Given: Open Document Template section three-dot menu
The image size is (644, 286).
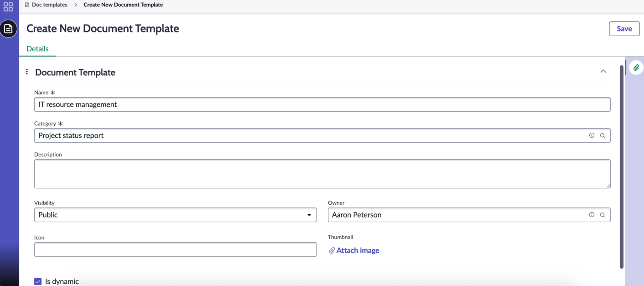Looking at the screenshot, I should coord(27,72).
